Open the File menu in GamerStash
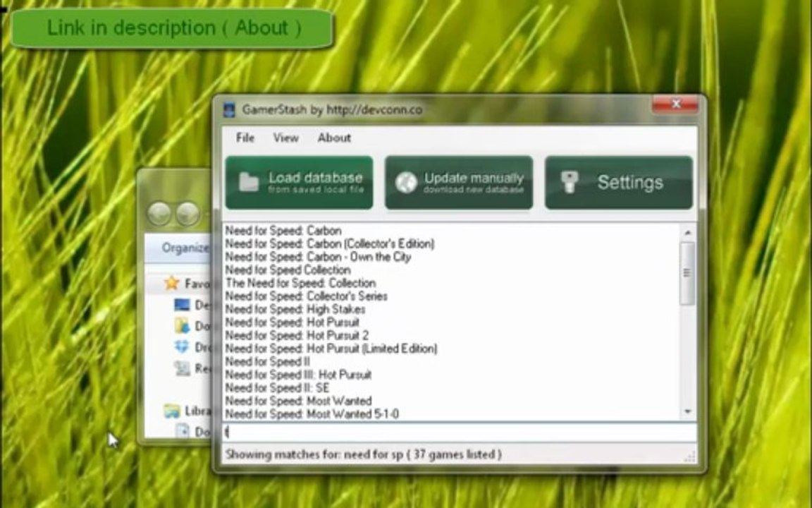Viewport: 812px width, 508px height. point(245,138)
